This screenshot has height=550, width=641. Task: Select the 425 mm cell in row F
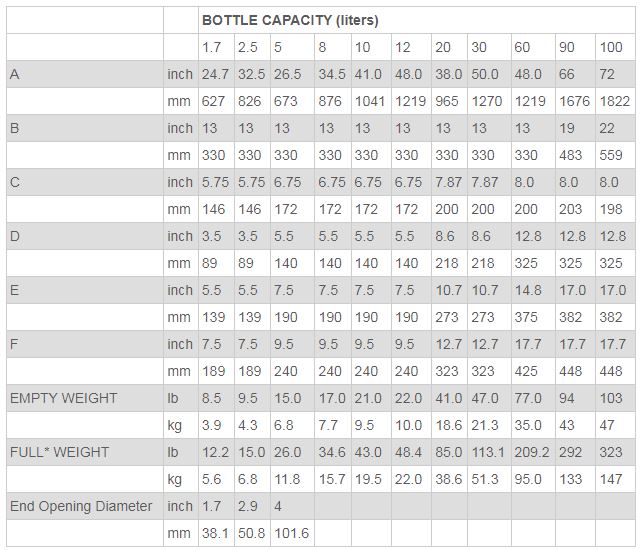[x=526, y=371]
